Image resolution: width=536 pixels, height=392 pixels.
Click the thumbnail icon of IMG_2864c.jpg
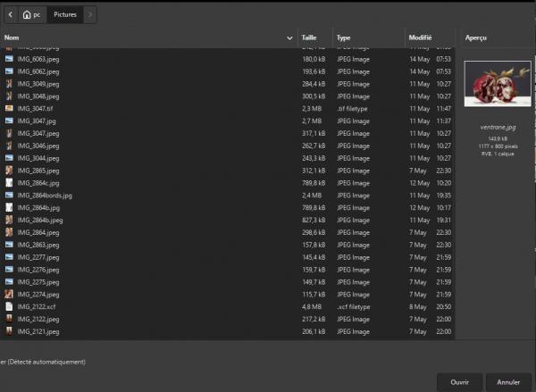click(x=9, y=183)
